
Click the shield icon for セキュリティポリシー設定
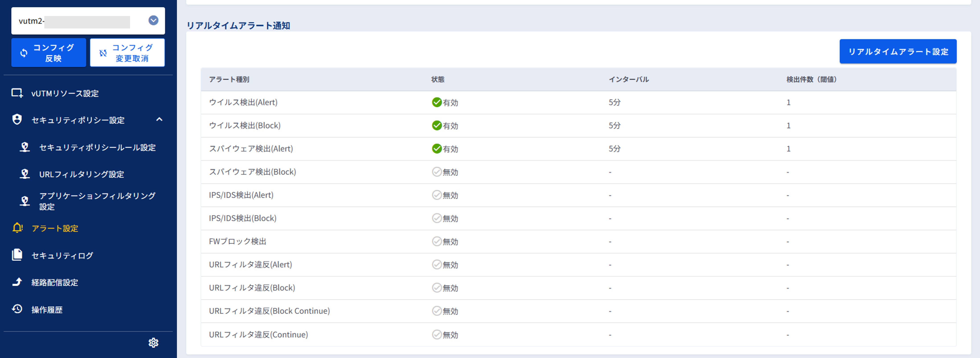coord(17,119)
